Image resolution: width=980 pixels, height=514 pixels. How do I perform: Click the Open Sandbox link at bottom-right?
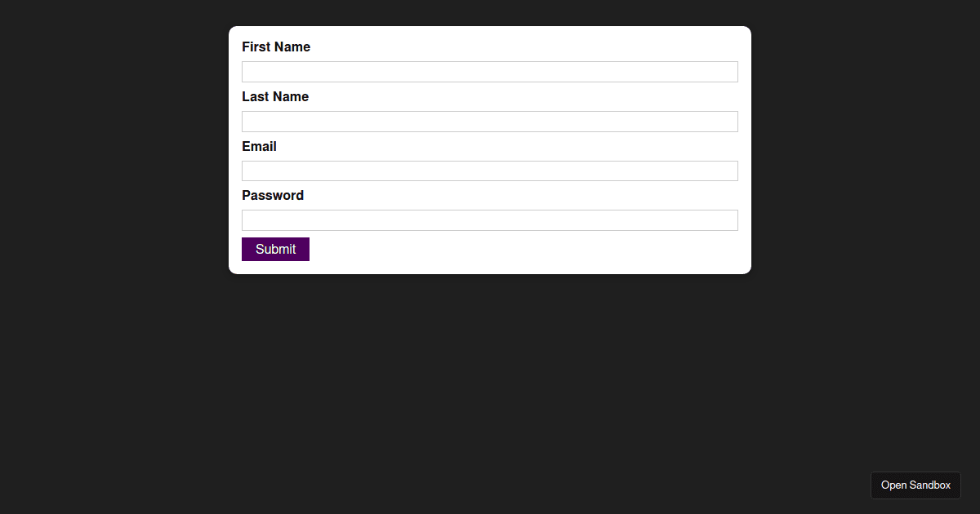click(x=915, y=485)
